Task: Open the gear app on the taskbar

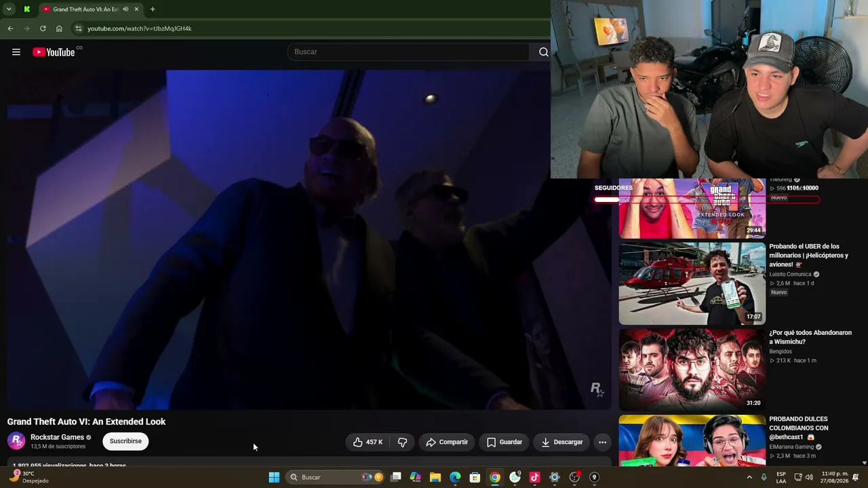Action: coord(555,477)
